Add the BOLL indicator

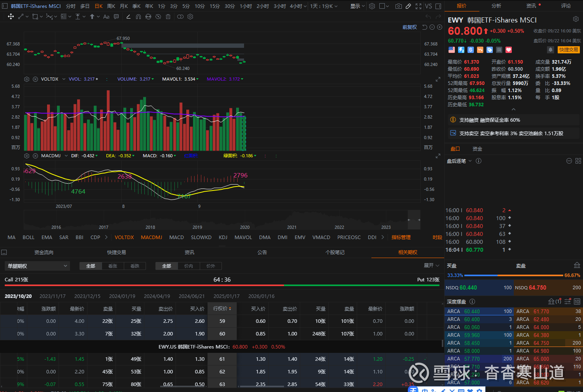28,237
